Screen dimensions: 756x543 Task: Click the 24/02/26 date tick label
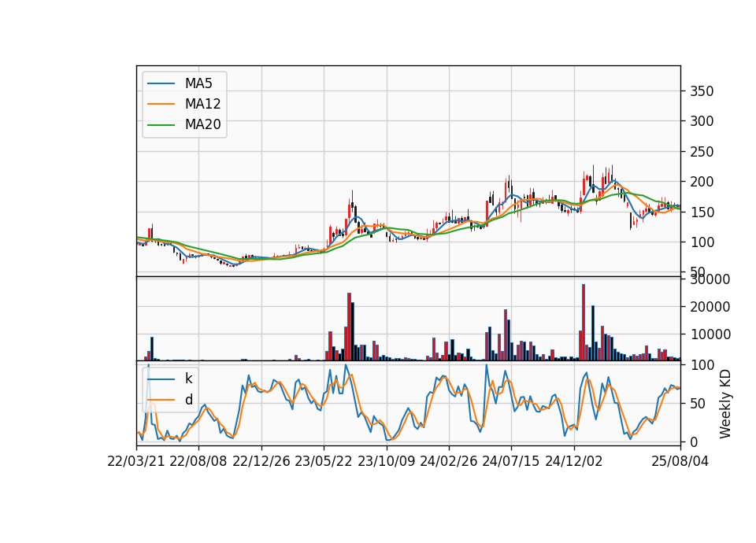click(448, 461)
